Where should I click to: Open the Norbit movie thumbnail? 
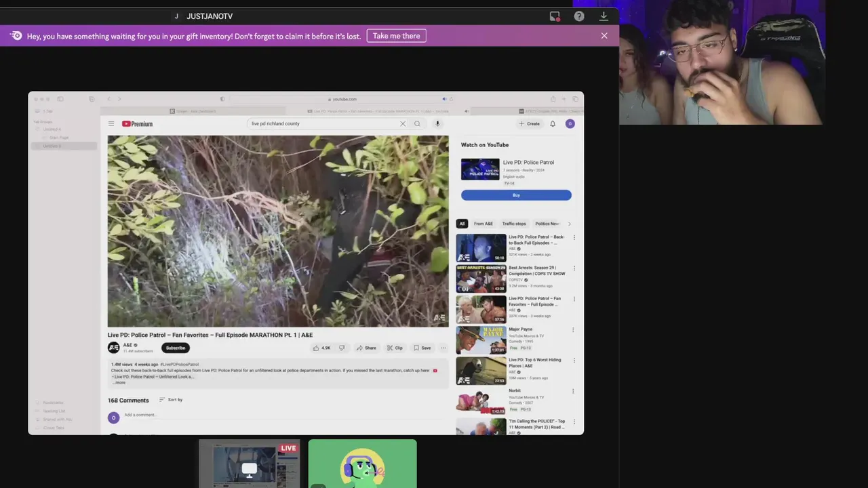[481, 401]
